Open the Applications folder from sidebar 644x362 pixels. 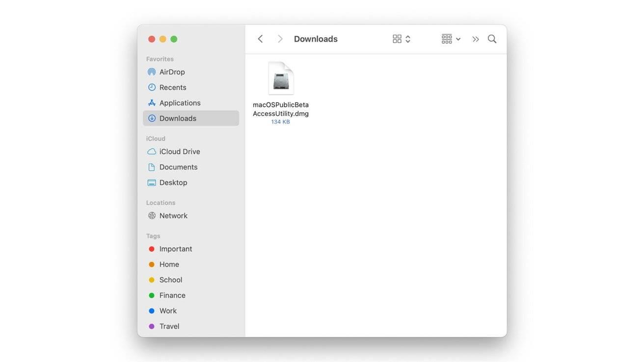[x=180, y=103]
